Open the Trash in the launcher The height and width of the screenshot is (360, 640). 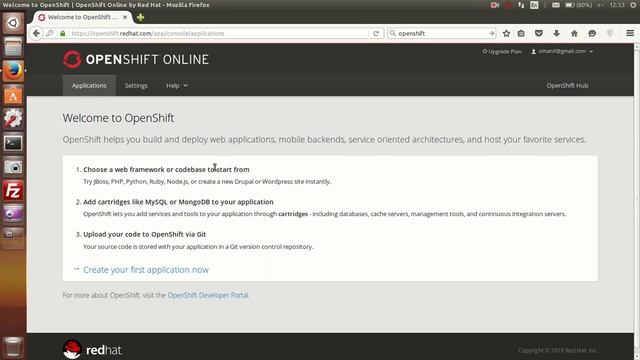coord(13,347)
